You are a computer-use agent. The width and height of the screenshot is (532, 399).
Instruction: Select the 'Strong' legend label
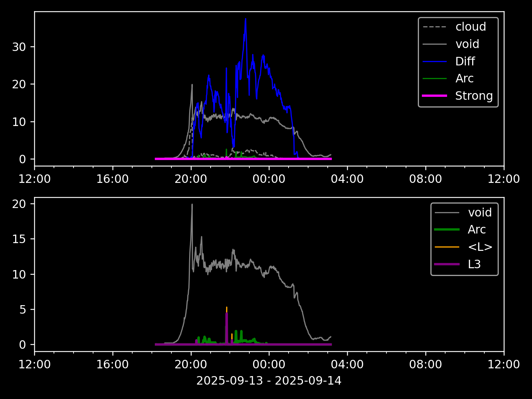pyautogui.click(x=474, y=96)
